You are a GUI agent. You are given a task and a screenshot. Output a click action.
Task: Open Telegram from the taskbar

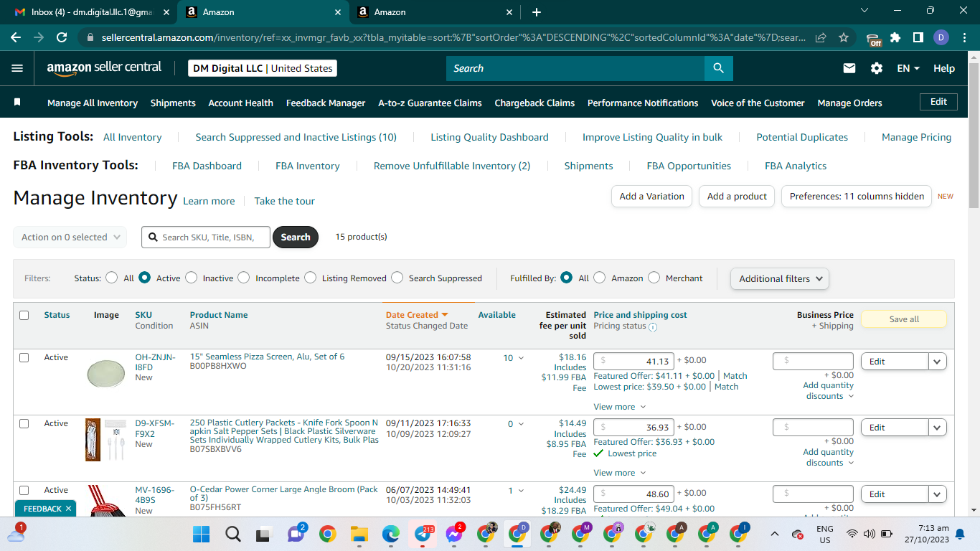coord(423,534)
